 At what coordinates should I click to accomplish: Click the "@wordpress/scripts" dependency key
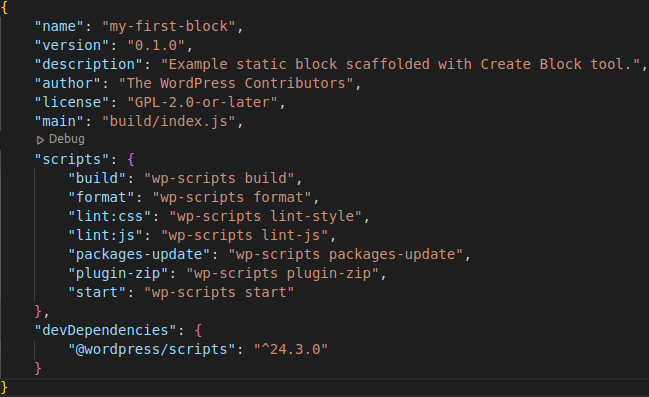pyautogui.click(x=152, y=350)
